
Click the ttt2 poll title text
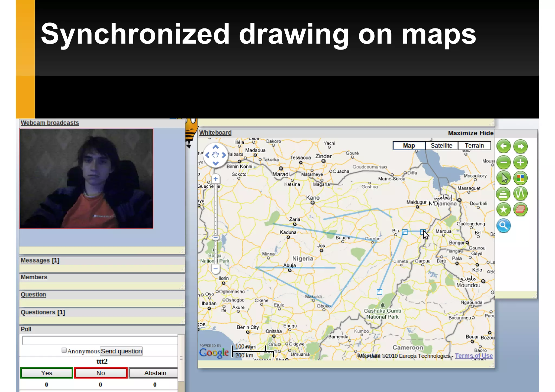pos(102,361)
